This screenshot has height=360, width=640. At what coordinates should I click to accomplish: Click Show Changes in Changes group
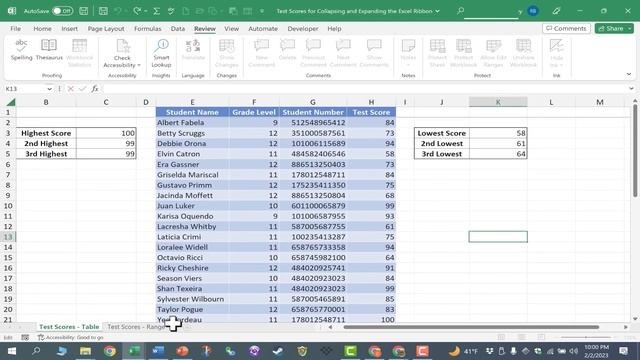(227, 53)
